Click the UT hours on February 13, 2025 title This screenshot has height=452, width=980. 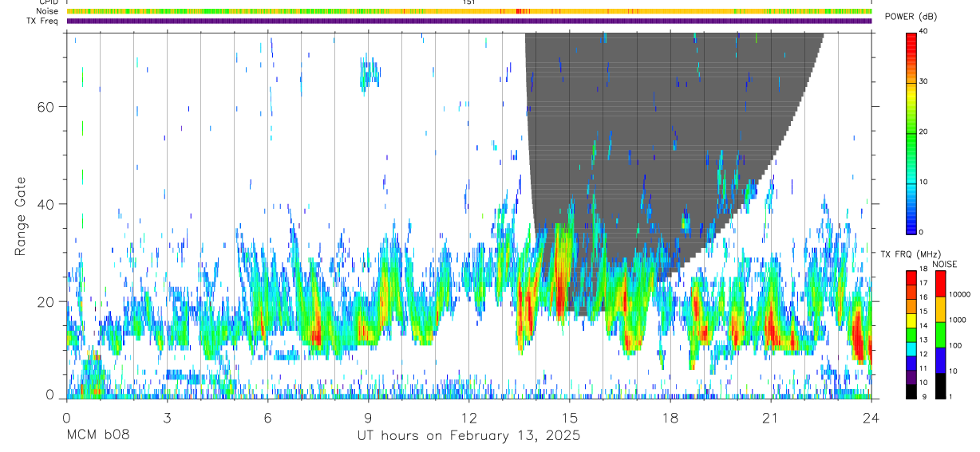pos(468,436)
